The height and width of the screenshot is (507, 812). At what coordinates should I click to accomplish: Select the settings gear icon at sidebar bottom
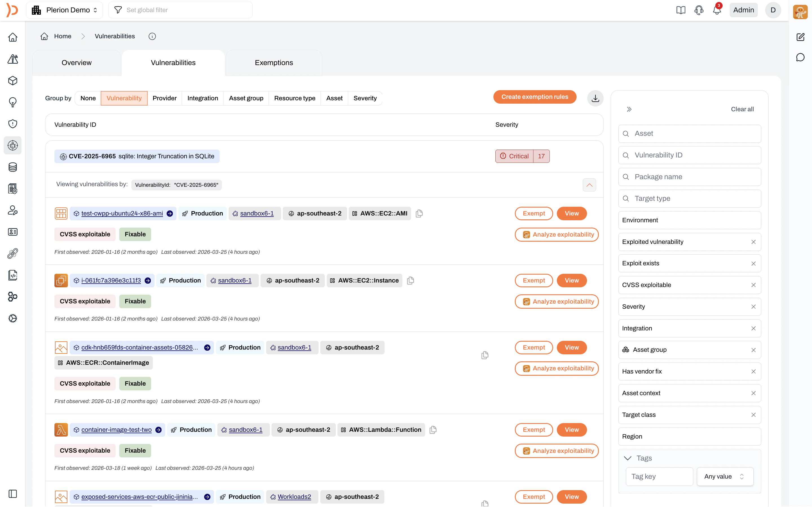tap(12, 318)
